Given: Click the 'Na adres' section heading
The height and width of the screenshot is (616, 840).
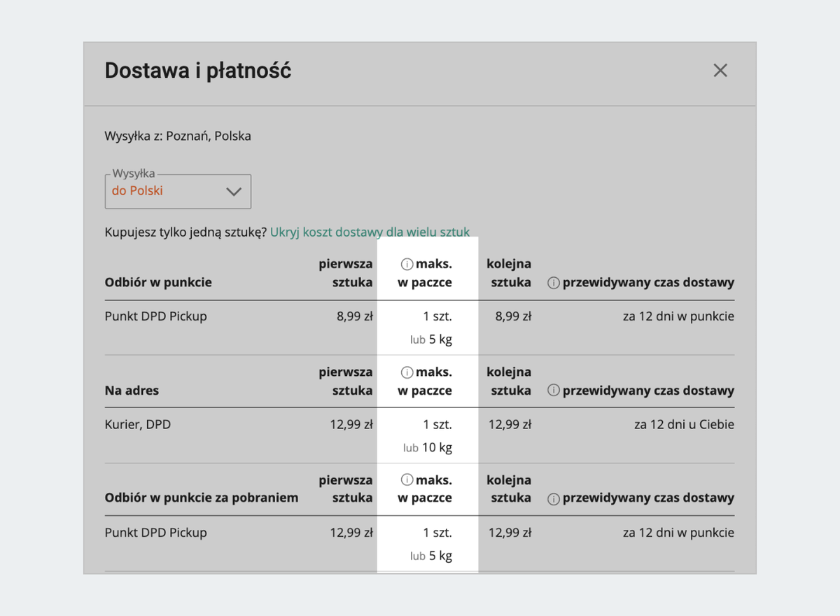Looking at the screenshot, I should click(132, 391).
